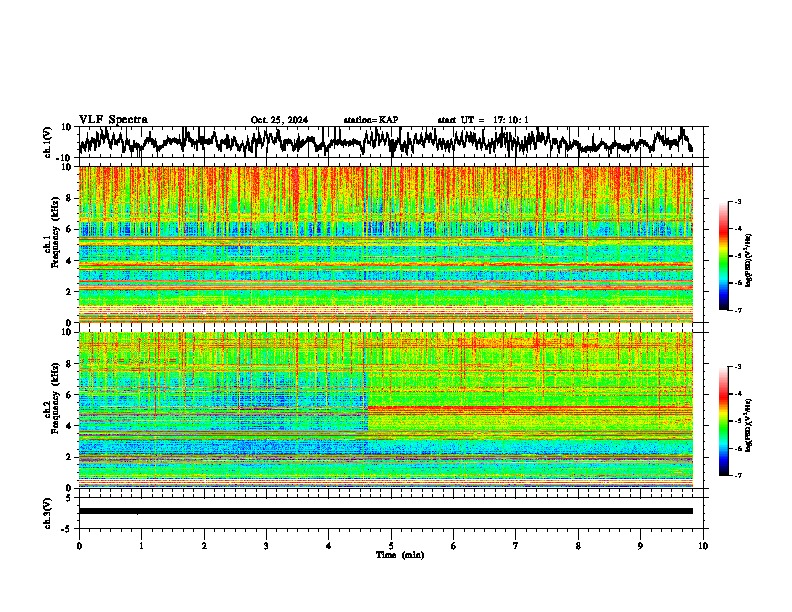
Task: Click the '4' kHz tick of ch.1 spectrogram
Action: [70, 261]
